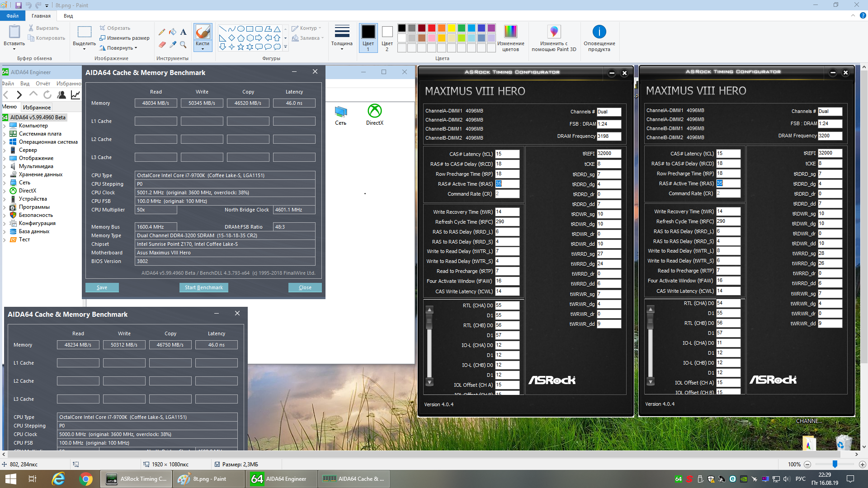Open Google Chrome from the taskbar

click(85, 479)
